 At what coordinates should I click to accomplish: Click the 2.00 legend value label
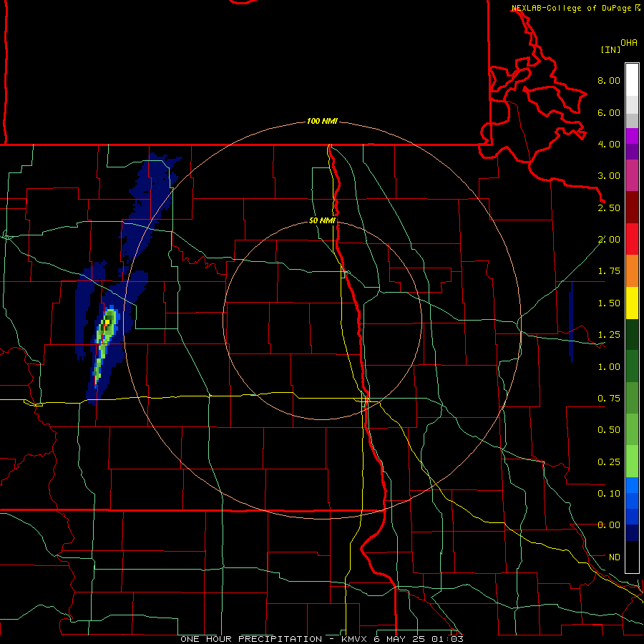tap(609, 240)
